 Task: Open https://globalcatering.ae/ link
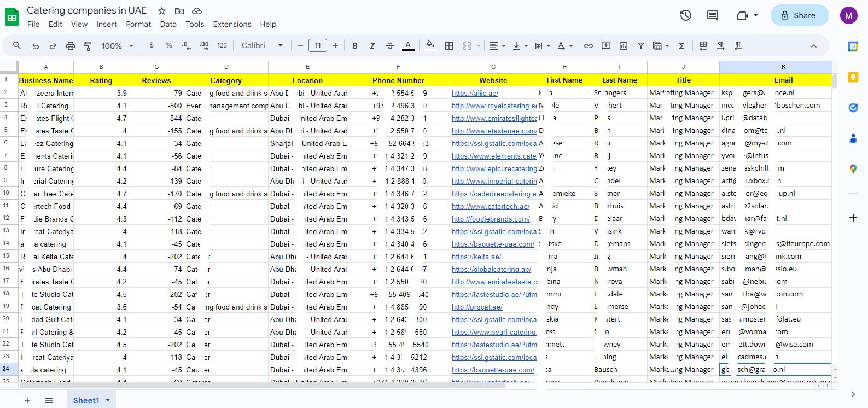coord(491,269)
